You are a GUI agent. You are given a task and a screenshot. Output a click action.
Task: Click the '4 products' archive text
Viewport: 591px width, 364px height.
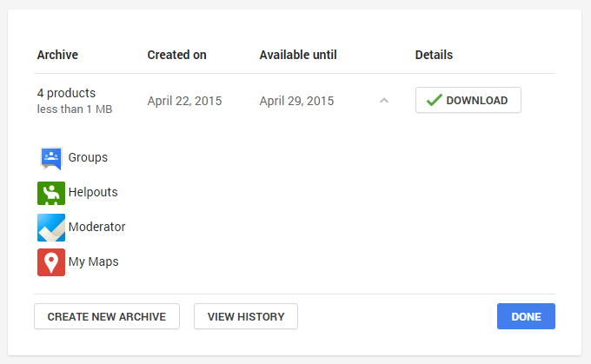[66, 93]
